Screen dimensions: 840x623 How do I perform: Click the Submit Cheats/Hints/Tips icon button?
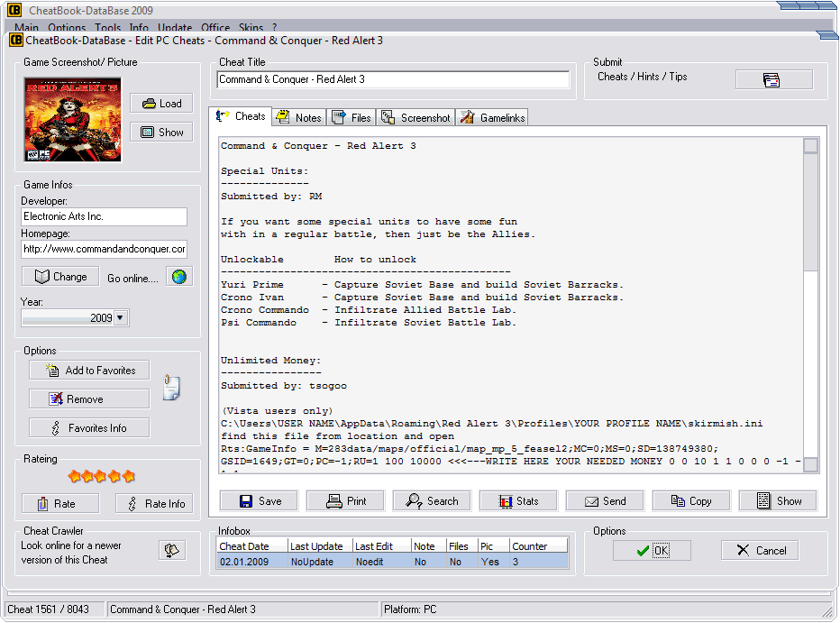pyautogui.click(x=773, y=80)
